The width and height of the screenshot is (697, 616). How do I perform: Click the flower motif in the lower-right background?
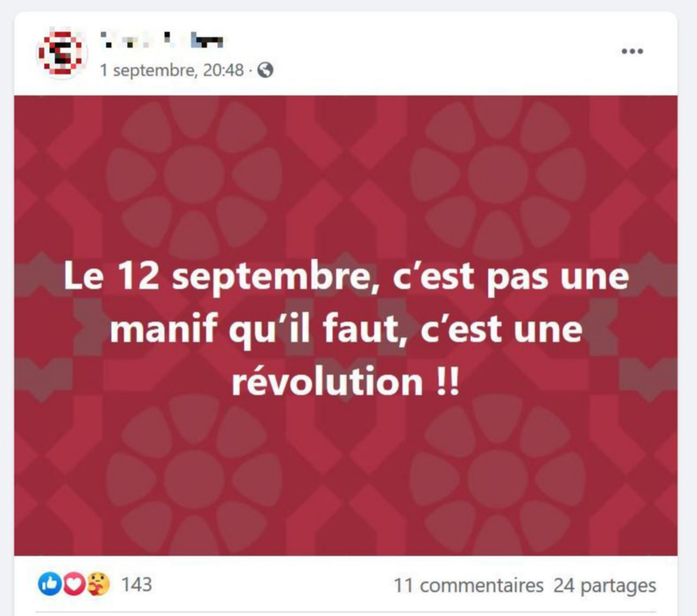point(498,477)
